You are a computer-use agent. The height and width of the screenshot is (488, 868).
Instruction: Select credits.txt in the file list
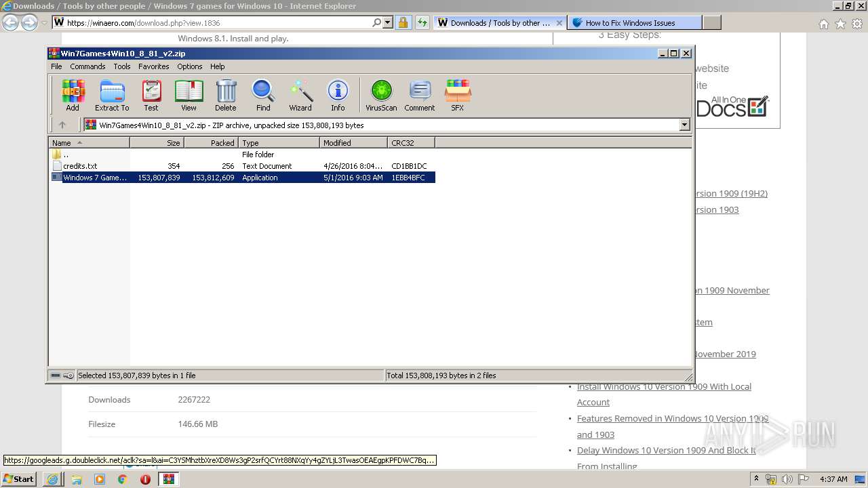coord(80,166)
